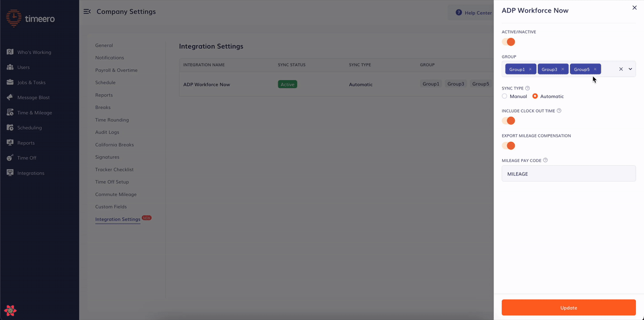Open Jobs & Tasks from the sidebar
This screenshot has height=320, width=644.
coord(10,82)
